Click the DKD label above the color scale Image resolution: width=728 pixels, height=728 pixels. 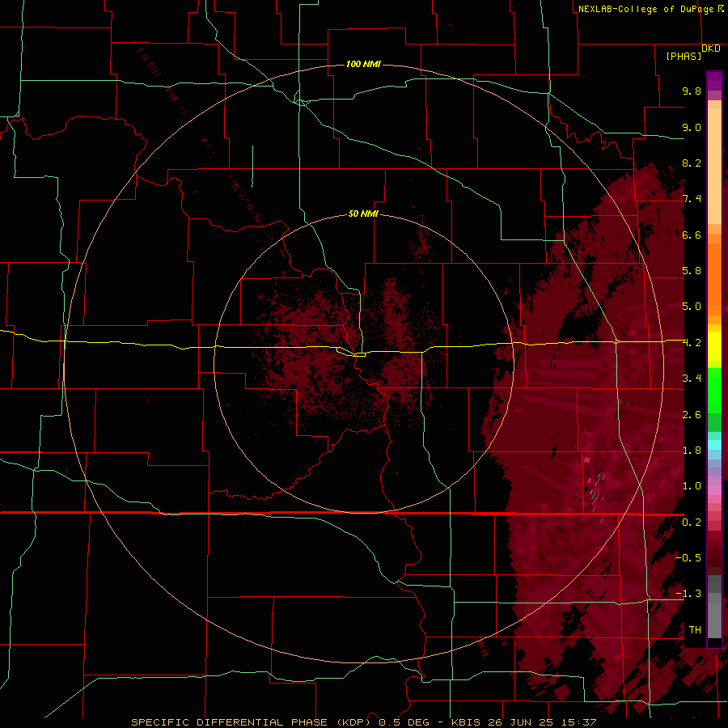click(x=711, y=48)
